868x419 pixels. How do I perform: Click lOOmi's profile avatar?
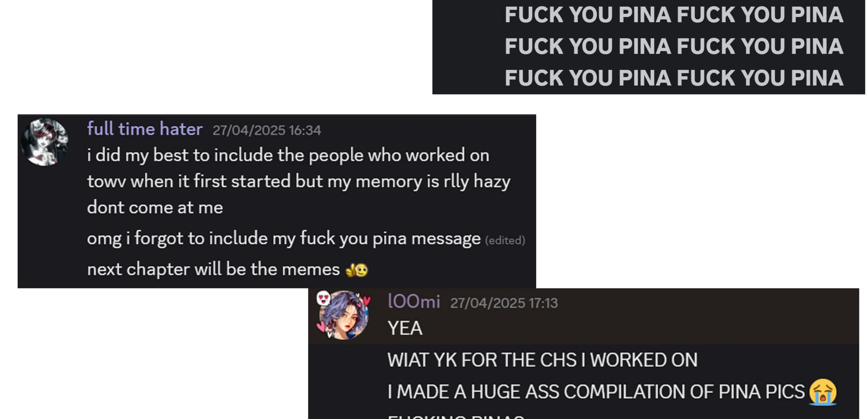344,315
